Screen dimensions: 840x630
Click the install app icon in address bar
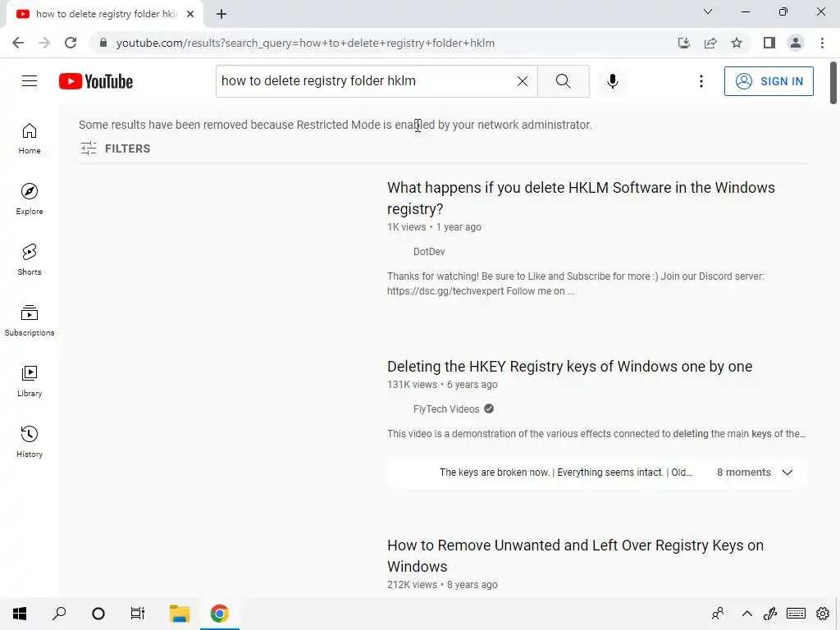tap(684, 43)
